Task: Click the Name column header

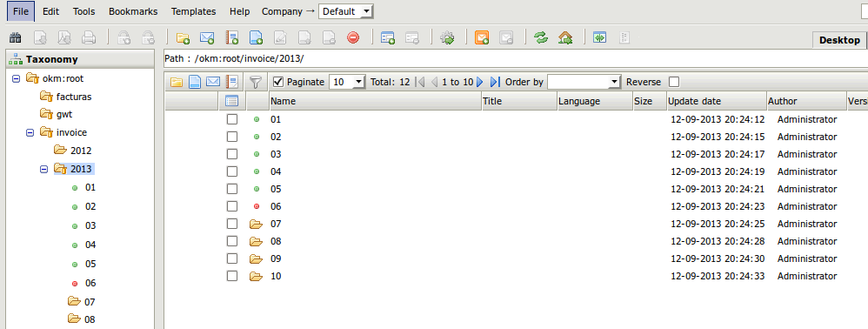Action: 375,101
